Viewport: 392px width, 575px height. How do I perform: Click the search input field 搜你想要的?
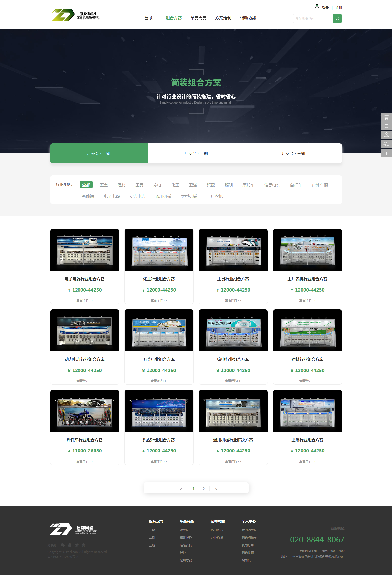click(313, 19)
